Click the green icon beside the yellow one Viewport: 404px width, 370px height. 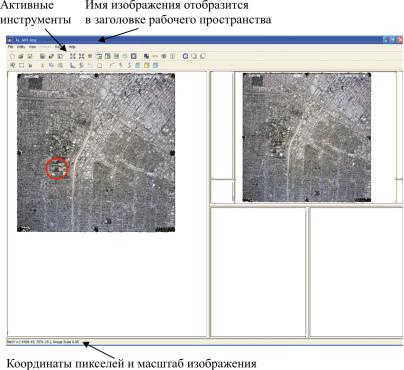(x=137, y=65)
